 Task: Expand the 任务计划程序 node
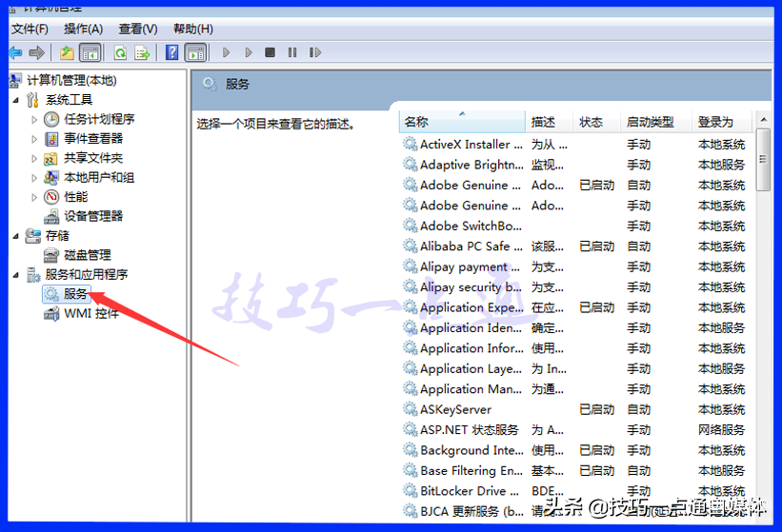34,120
